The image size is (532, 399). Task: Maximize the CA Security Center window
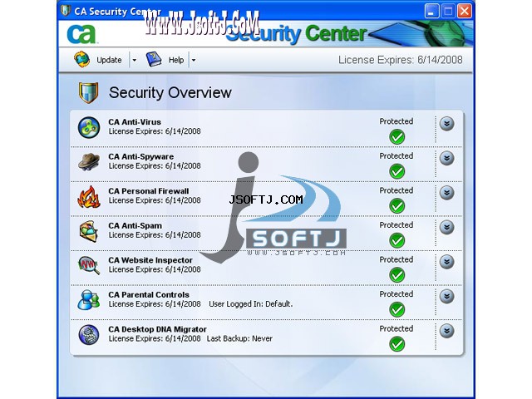click(x=448, y=11)
